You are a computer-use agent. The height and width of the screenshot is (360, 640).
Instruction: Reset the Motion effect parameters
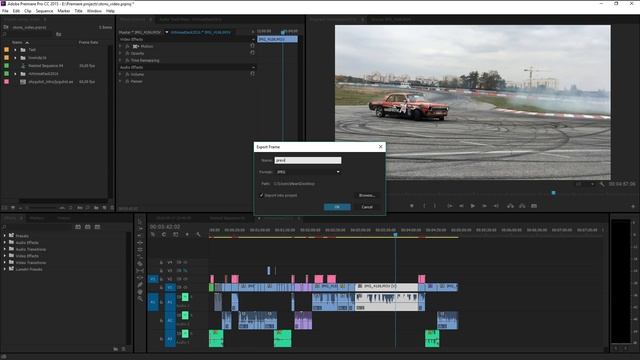click(252, 46)
